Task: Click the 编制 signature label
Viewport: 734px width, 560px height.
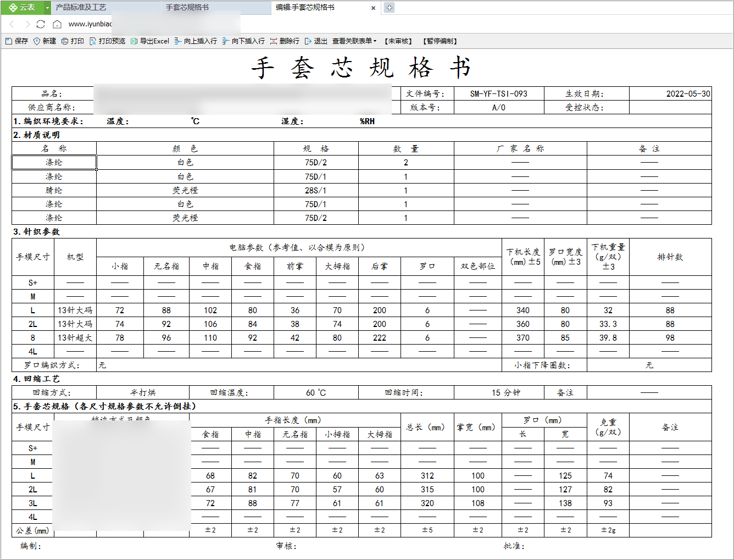Action: [31, 546]
